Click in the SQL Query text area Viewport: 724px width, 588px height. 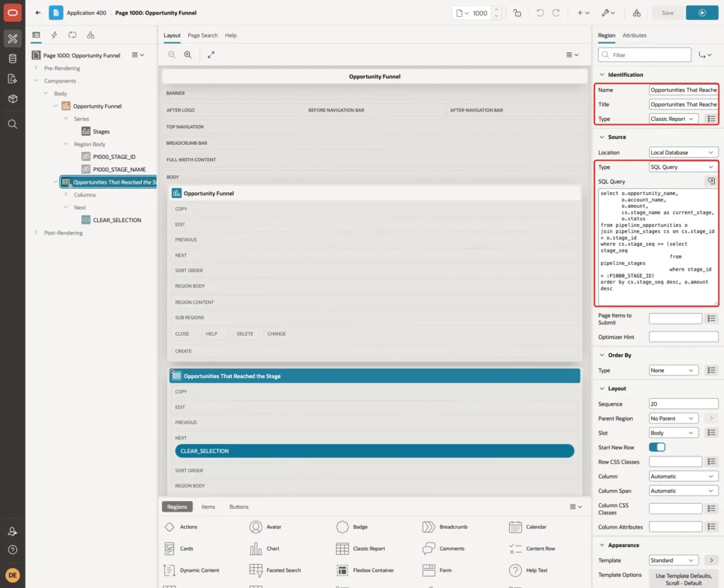tap(658, 247)
